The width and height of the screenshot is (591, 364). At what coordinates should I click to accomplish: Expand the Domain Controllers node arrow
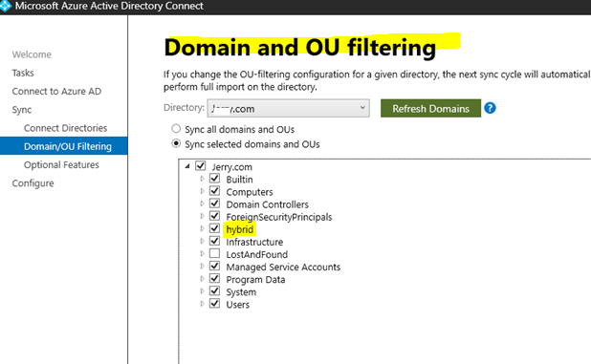[x=202, y=203]
